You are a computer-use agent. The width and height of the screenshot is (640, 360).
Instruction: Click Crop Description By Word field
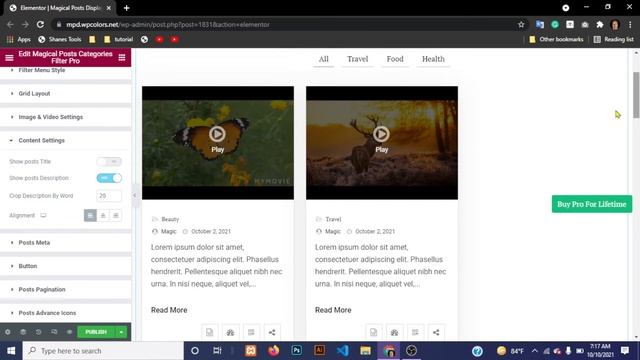point(109,196)
